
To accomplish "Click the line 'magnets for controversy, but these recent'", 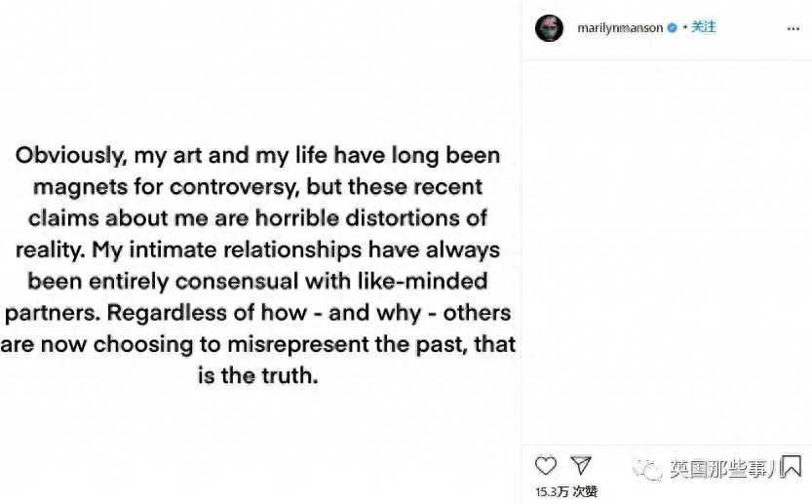I will pos(258,186).
